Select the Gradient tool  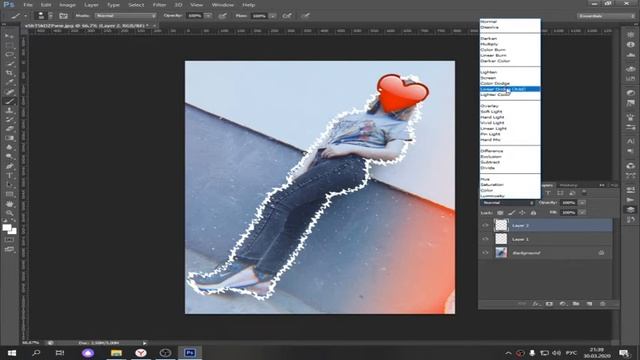9,138
